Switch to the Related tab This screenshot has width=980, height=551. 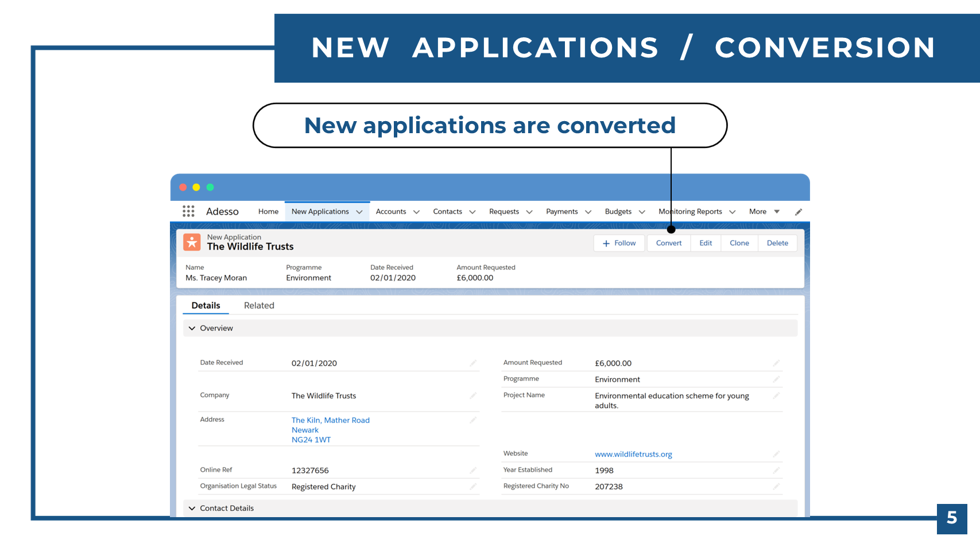(259, 305)
